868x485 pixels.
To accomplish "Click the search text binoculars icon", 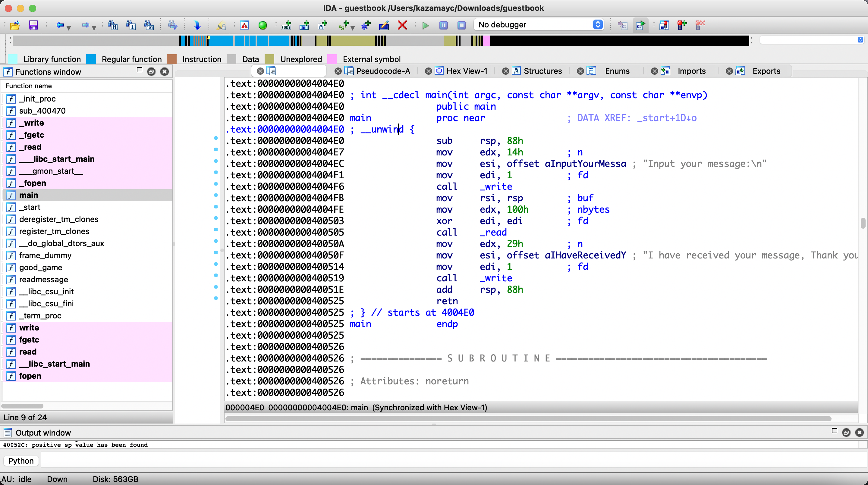I will pos(131,25).
